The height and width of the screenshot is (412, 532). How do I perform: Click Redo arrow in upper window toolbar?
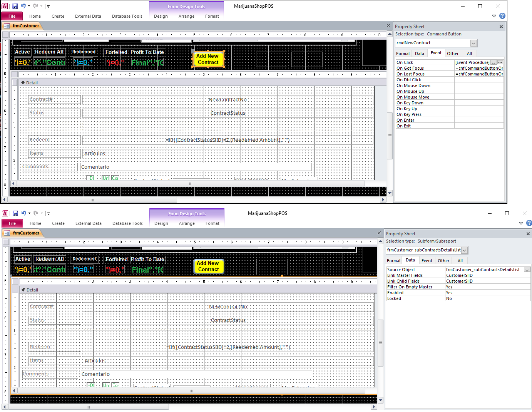click(x=35, y=6)
